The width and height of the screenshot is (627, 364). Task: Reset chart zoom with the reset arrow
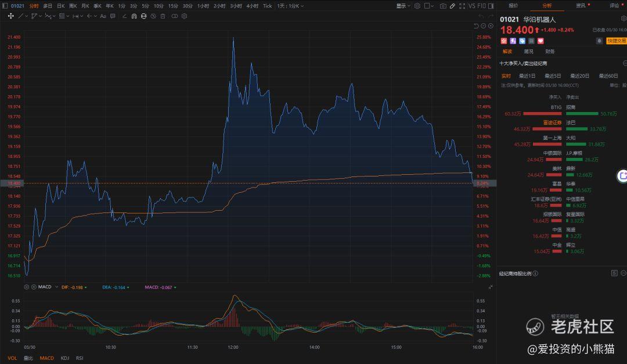pyautogui.click(x=476, y=26)
